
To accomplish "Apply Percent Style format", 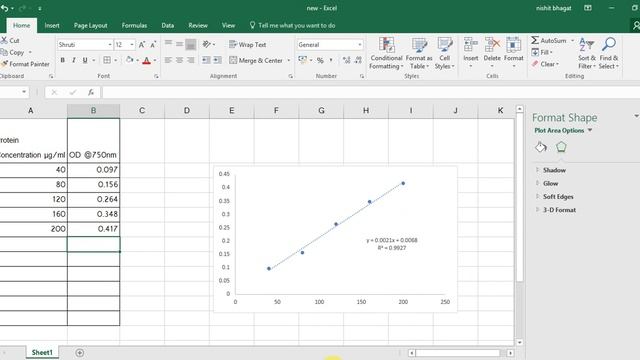I will point(320,60).
